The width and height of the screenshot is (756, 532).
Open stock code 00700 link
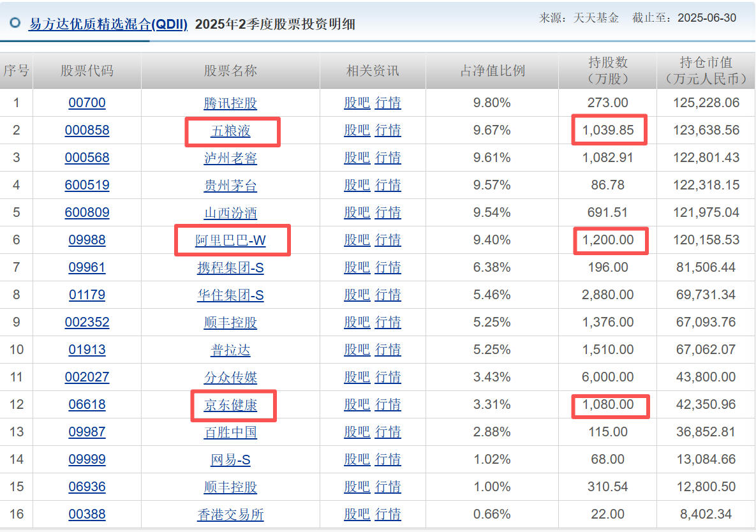tap(87, 103)
